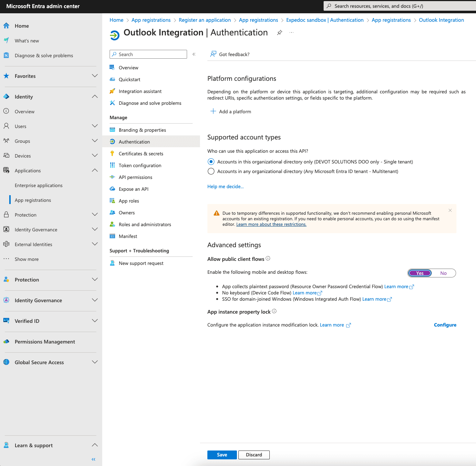The image size is (476, 466).
Task: Click the Roles and administrators icon
Action: coord(112,224)
